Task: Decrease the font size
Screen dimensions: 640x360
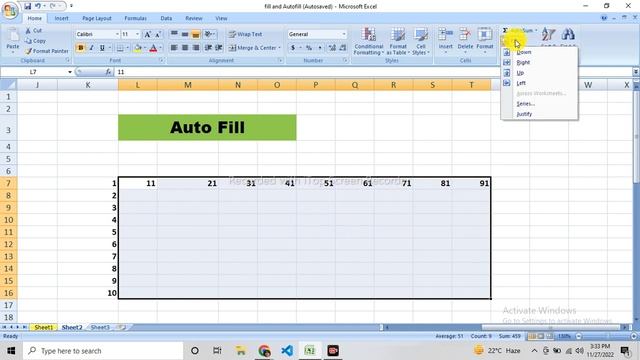Action: pos(158,34)
